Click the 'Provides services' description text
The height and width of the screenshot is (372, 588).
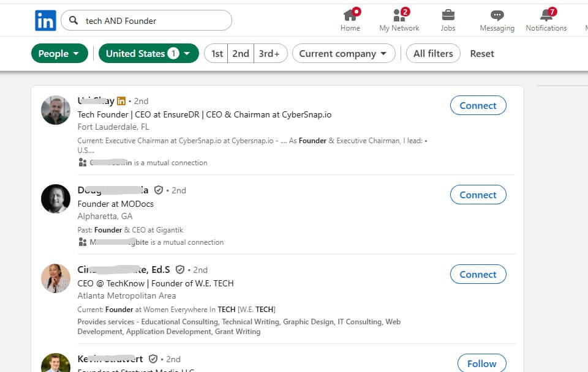tap(239, 326)
